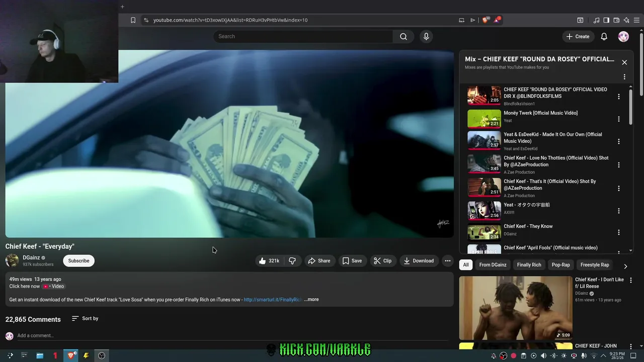Click the Add a comment field
Screen dimensions: 644x362
tap(232, 336)
